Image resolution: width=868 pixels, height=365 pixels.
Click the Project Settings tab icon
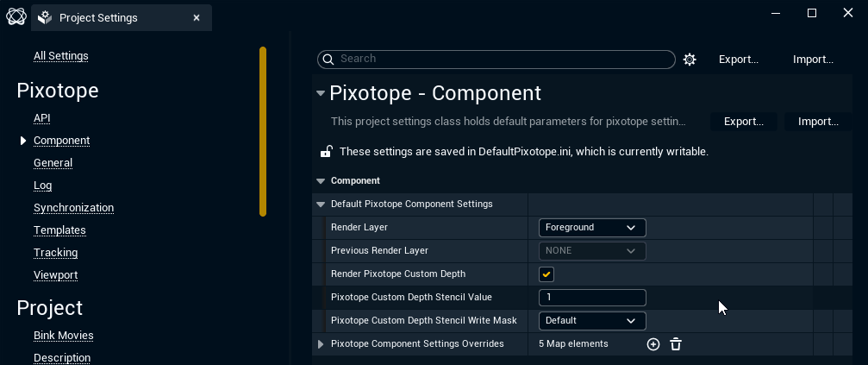pyautogui.click(x=45, y=18)
